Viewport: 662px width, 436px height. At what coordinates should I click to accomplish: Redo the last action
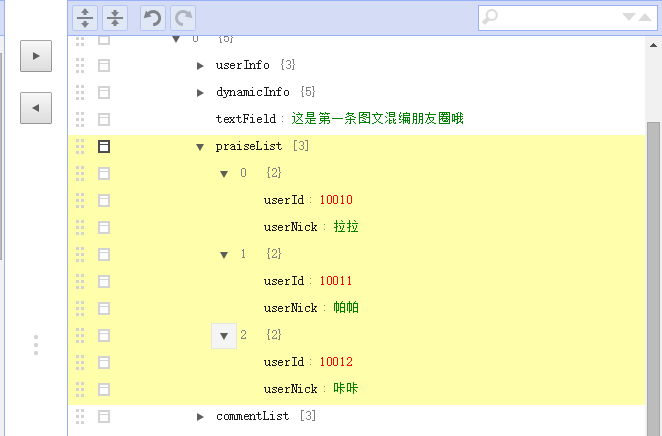(x=183, y=18)
